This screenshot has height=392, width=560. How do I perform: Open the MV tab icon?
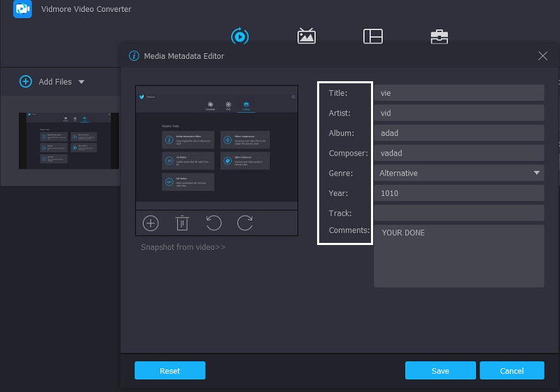click(306, 36)
